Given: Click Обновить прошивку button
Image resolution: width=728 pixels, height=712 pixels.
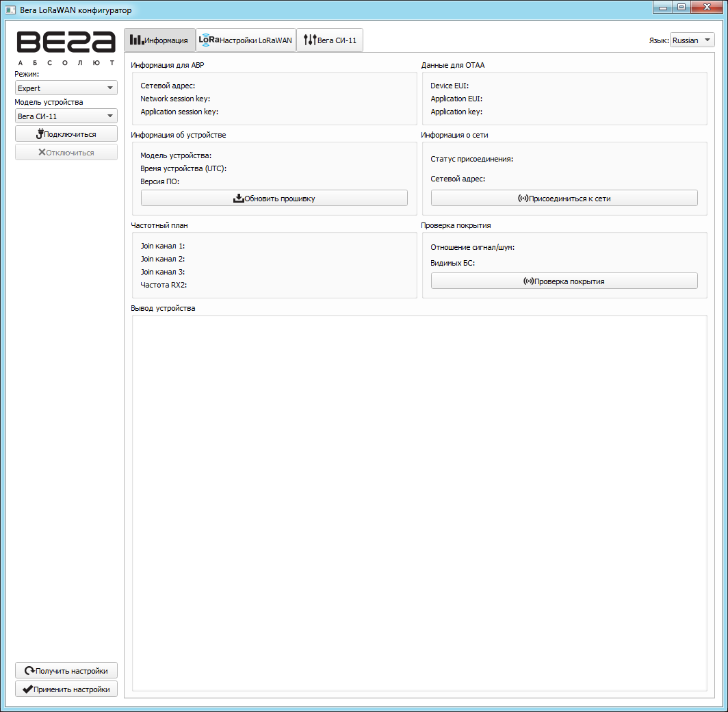Looking at the screenshot, I should (x=274, y=199).
